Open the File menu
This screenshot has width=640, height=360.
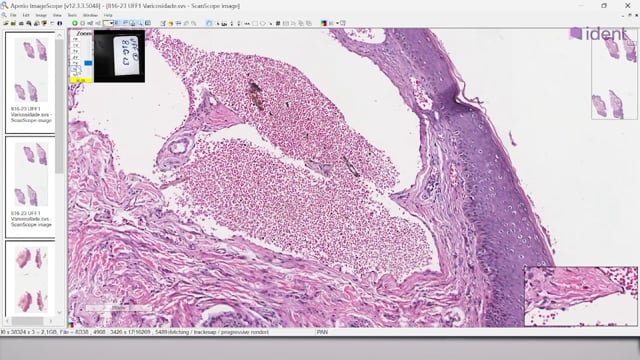pyautogui.click(x=13, y=15)
